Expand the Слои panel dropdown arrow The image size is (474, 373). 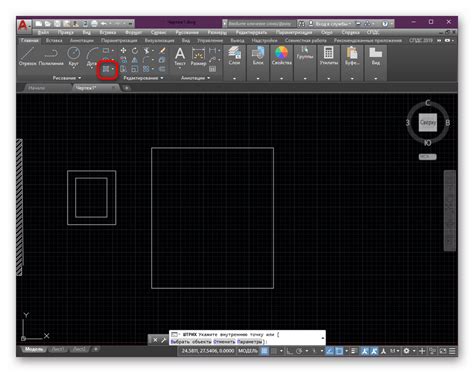point(234,79)
